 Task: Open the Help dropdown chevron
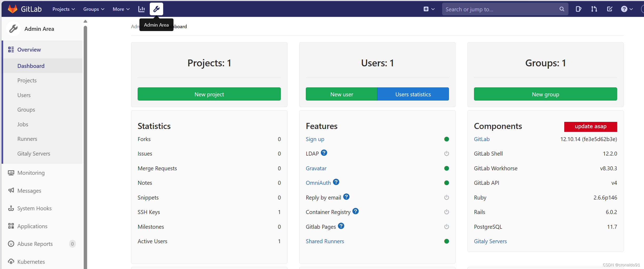coord(631,9)
